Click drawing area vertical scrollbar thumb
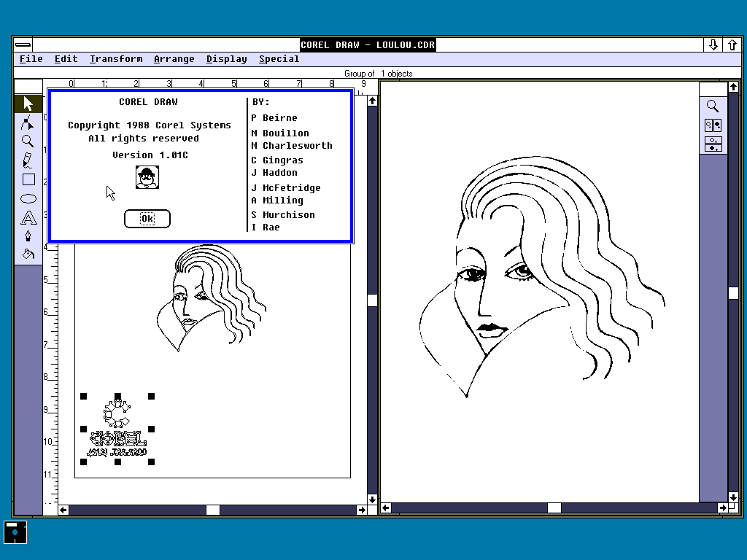747x560 pixels. (x=373, y=300)
